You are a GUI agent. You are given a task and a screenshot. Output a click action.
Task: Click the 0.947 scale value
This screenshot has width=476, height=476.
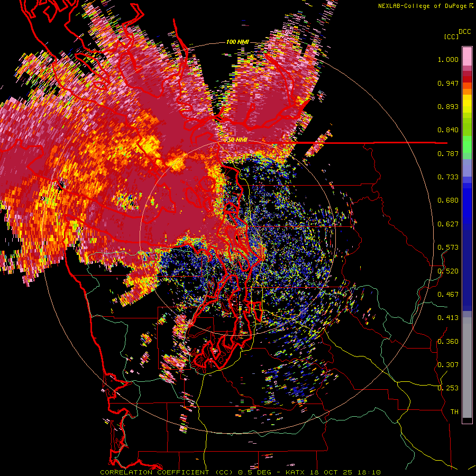click(x=448, y=83)
